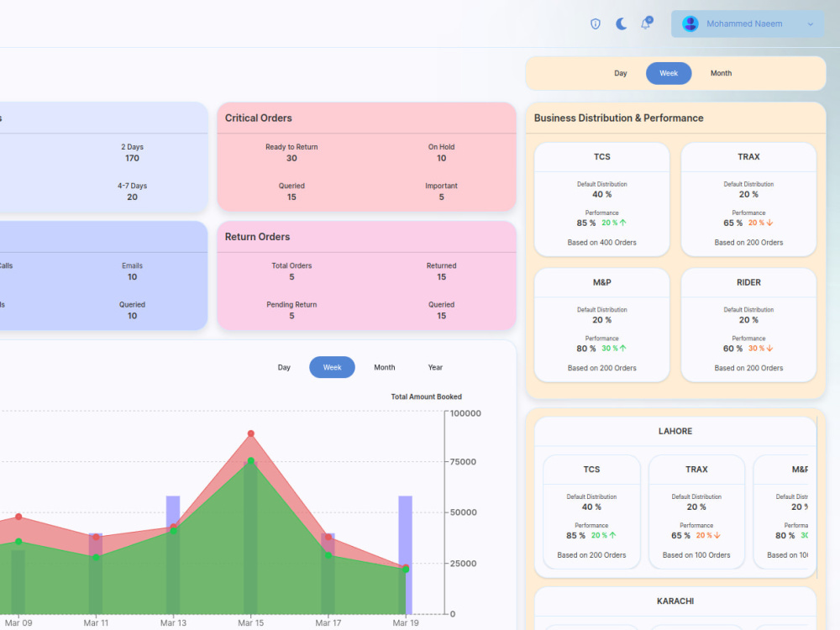Open the top TRAX 200 Orders card

748,199
